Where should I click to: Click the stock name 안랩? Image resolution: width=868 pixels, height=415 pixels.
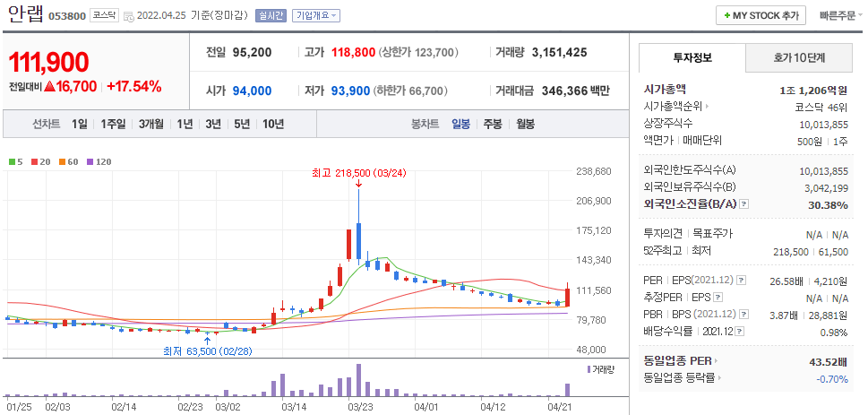tap(25, 14)
